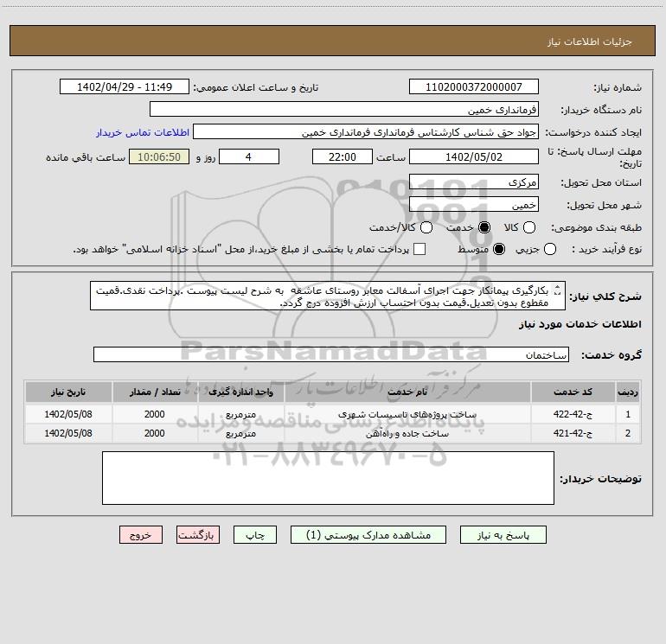Screen dimensions: 666x644
Task: Click the remaining time 10:06:50 field
Action: pyautogui.click(x=159, y=156)
